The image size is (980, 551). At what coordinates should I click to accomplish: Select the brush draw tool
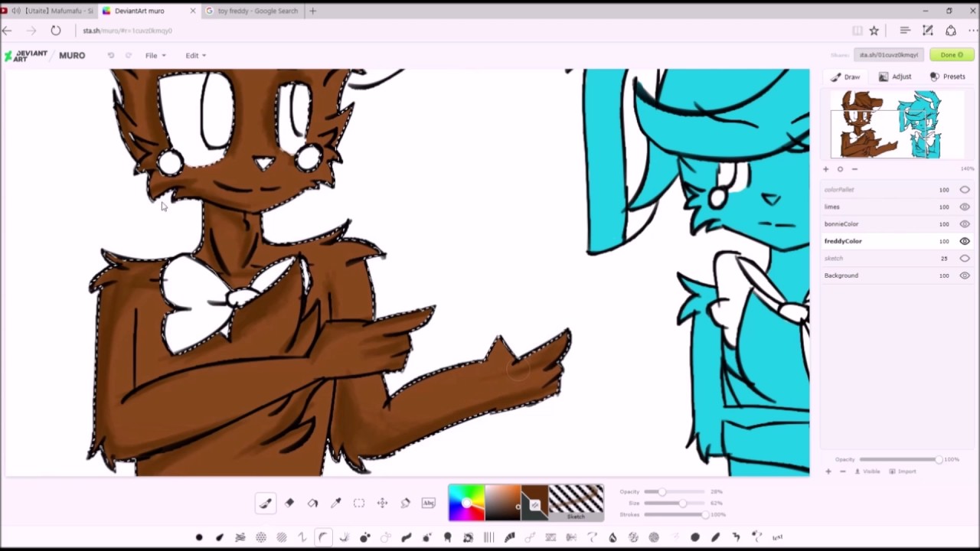tap(266, 503)
